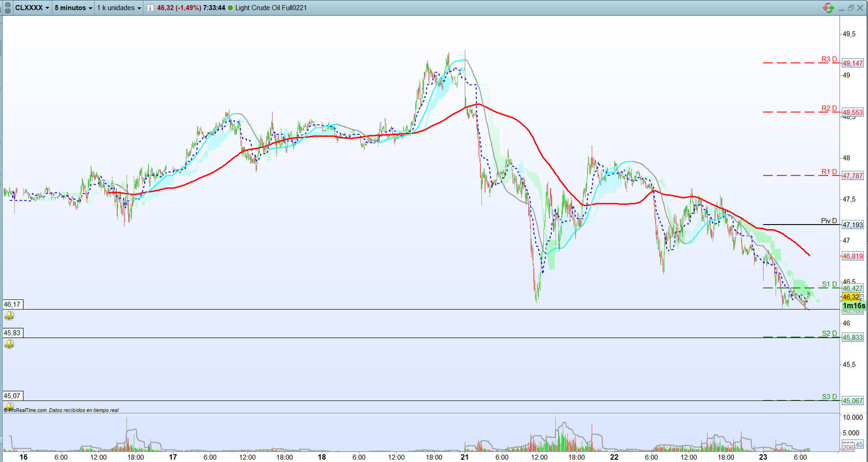
Task: Change the 5 minutos timeframe
Action: (x=73, y=8)
